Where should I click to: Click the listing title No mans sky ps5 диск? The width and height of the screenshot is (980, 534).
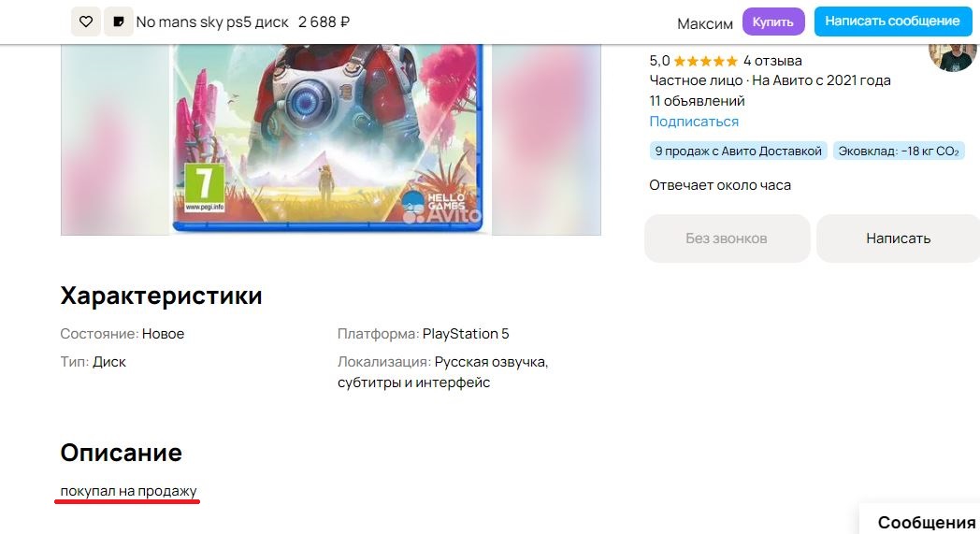[212, 22]
